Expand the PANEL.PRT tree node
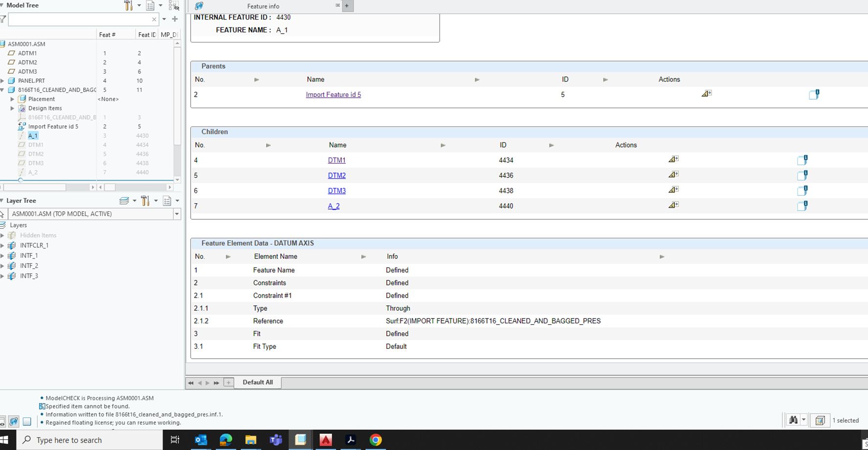 point(3,81)
